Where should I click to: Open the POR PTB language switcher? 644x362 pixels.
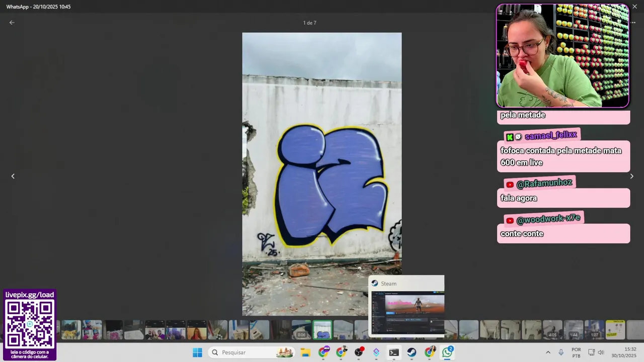click(x=576, y=352)
